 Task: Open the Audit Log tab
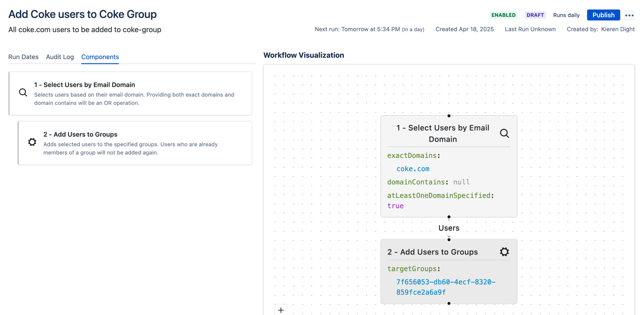pos(60,57)
